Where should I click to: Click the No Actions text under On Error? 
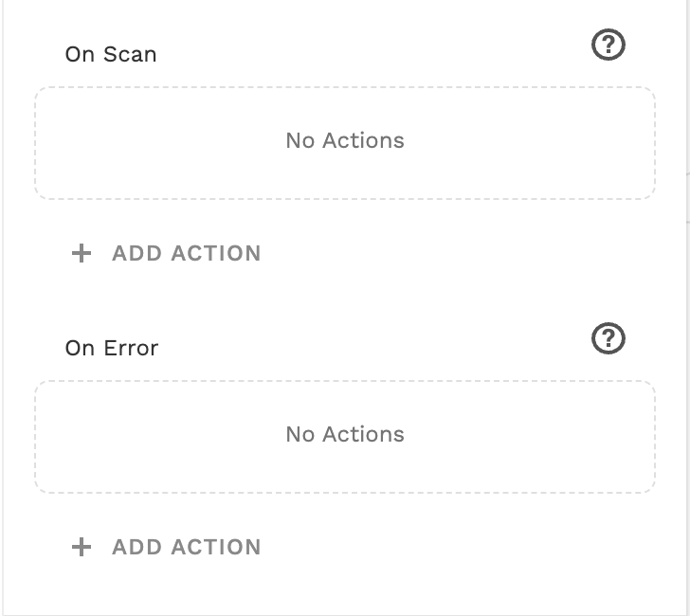[345, 434]
